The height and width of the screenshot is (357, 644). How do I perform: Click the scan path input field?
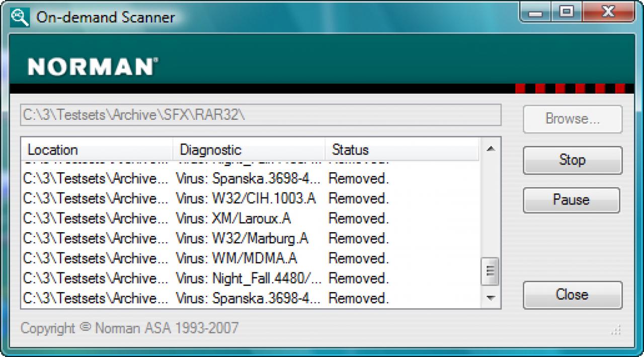(261, 115)
